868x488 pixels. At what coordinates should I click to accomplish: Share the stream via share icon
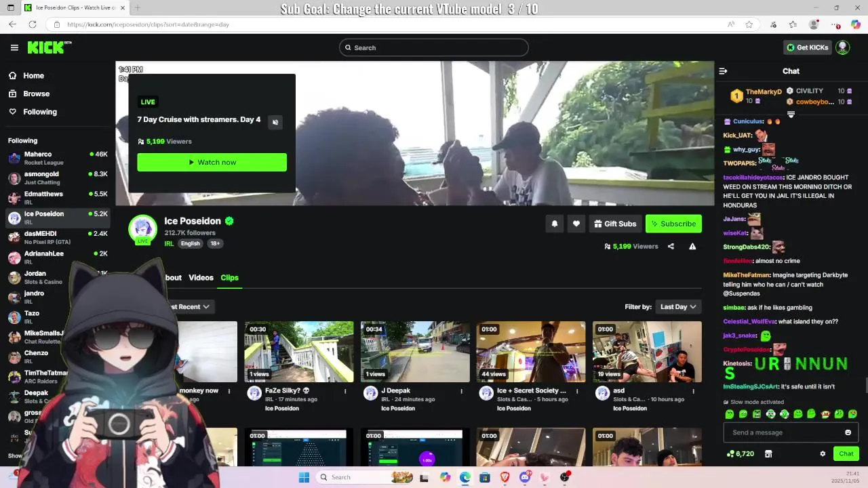671,246
